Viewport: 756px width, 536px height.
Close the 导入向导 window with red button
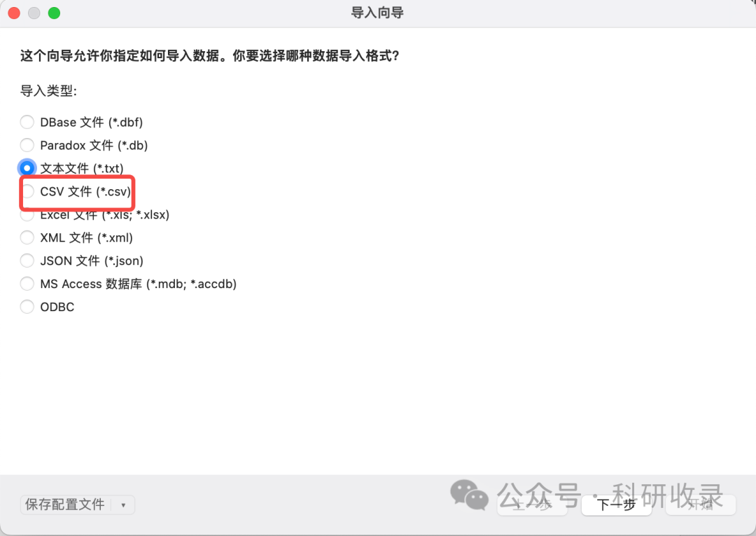(x=14, y=13)
